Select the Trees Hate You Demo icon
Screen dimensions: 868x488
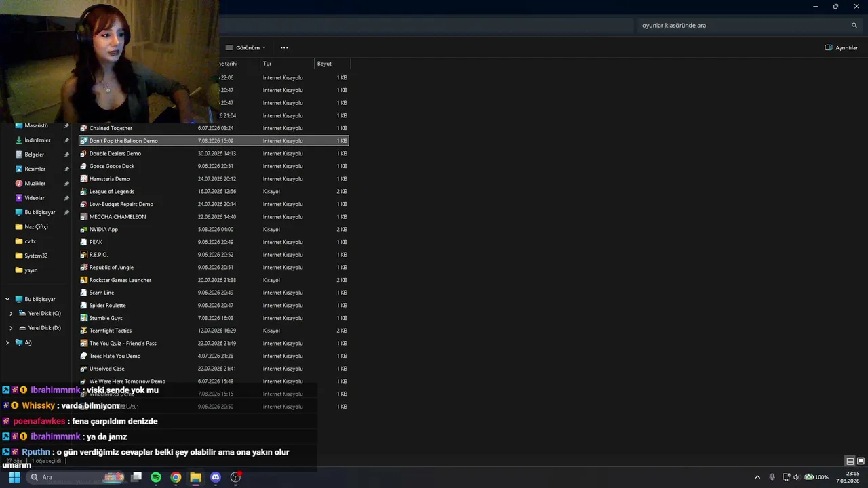(84, 356)
